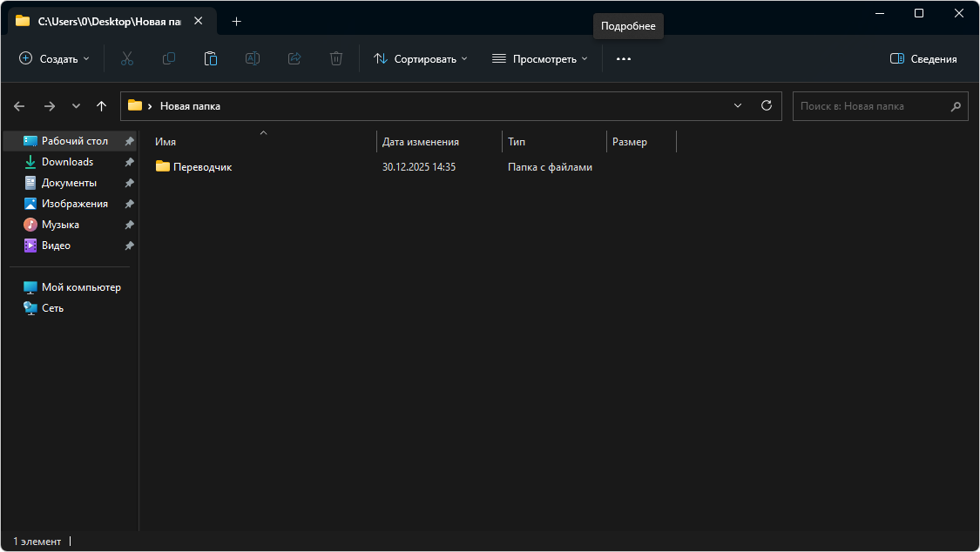
Task: Expand the address bar history chevron
Action: pos(738,105)
